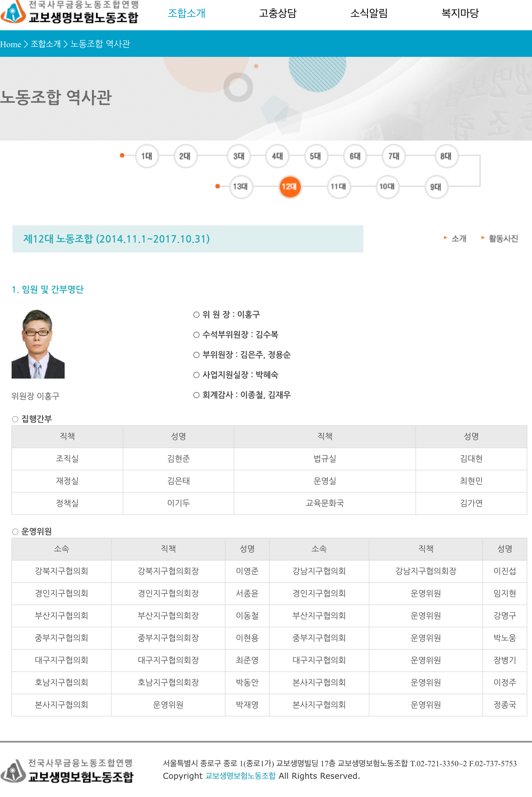Click the 임원 및 간부명단 section heading
Image resolution: width=532 pixels, height=797 pixels.
pyautogui.click(x=48, y=289)
